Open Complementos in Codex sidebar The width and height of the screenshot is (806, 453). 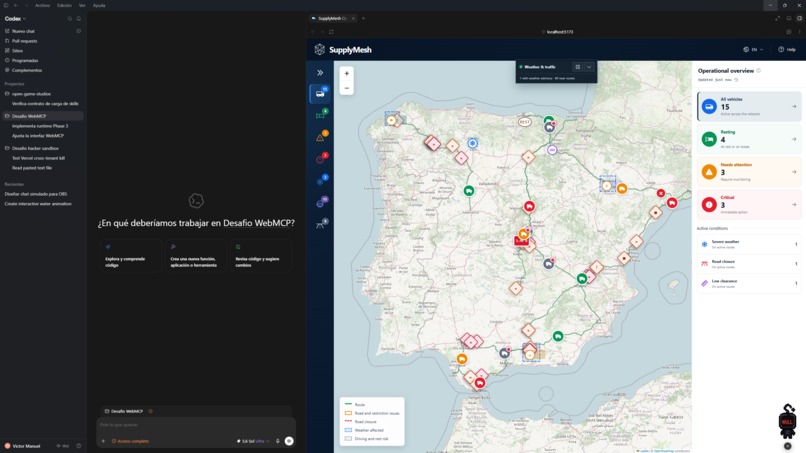click(x=43, y=70)
